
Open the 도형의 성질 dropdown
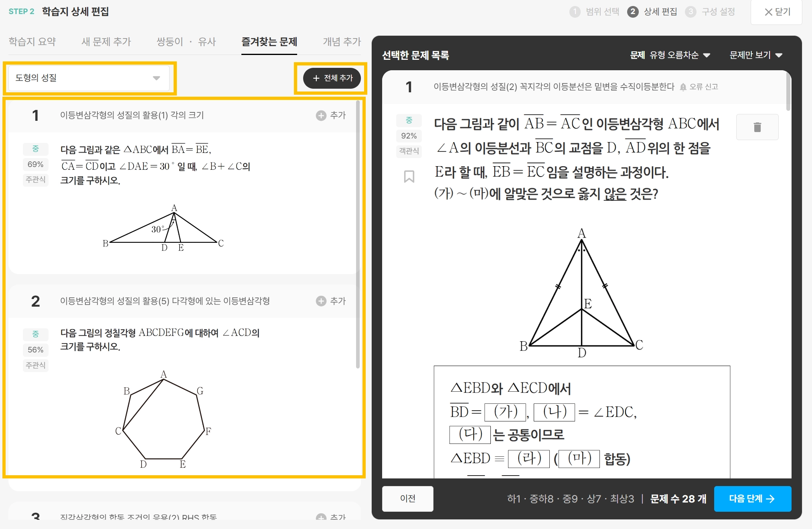tap(89, 78)
